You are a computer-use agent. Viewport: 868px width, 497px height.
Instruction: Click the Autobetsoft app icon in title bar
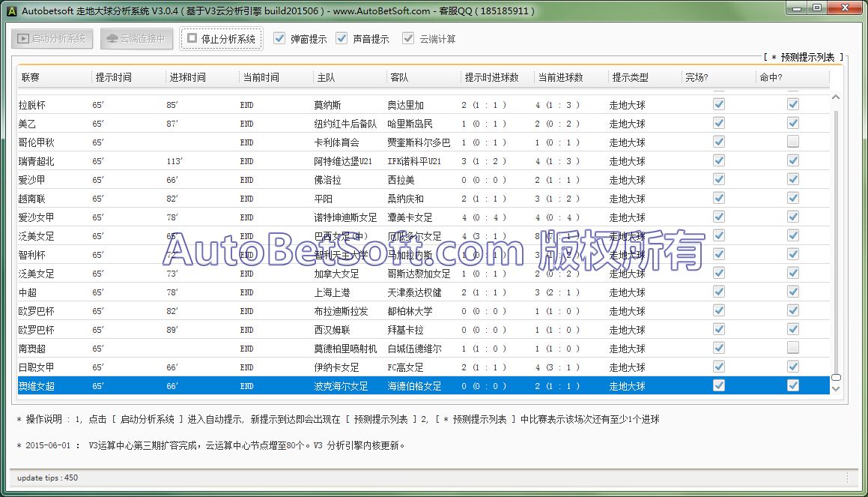(11, 10)
